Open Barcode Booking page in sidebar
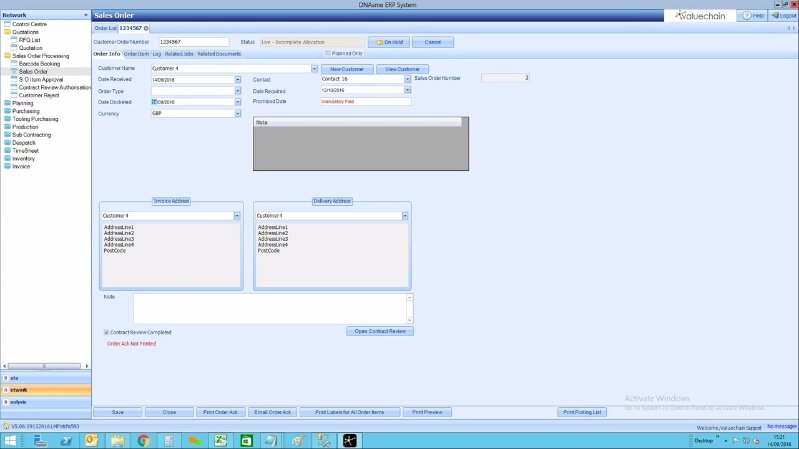799x449 pixels. pos(40,63)
